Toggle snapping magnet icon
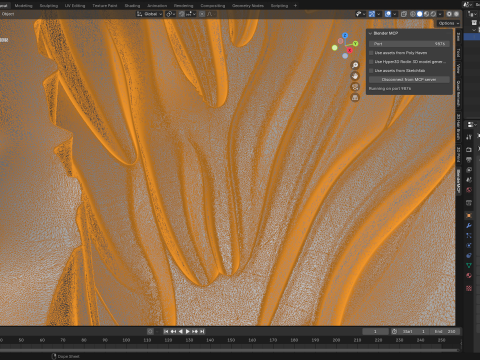The height and width of the screenshot is (360, 480). pos(182,14)
